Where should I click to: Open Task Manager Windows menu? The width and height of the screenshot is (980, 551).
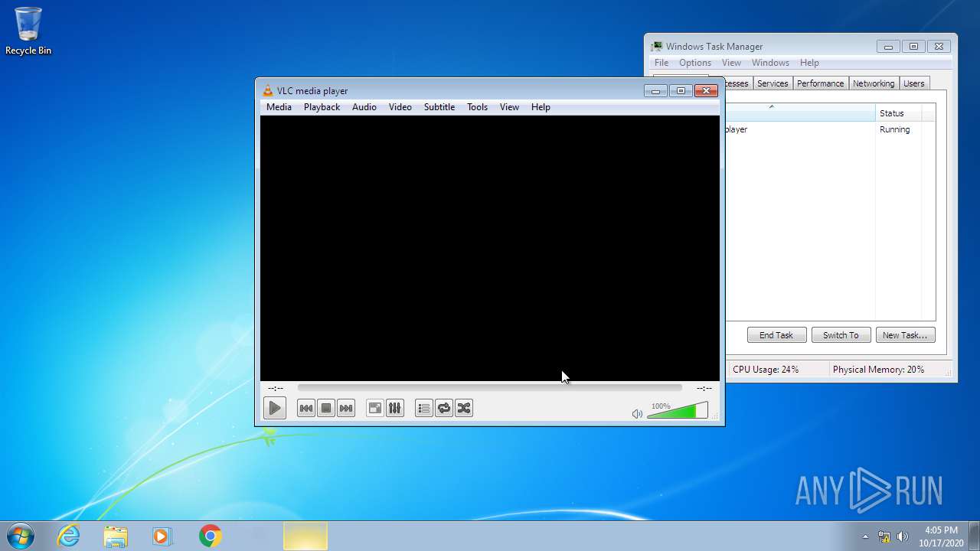pos(770,63)
